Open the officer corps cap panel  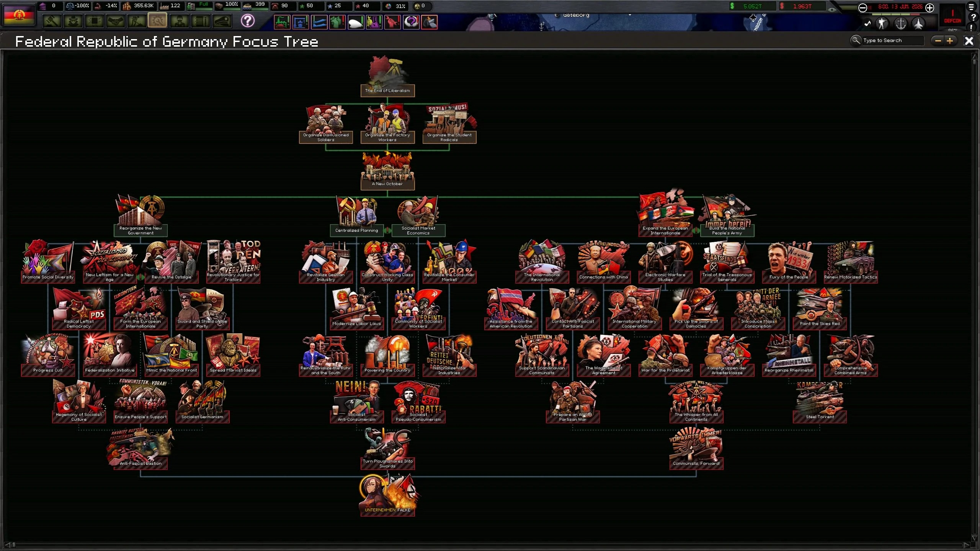point(222,21)
